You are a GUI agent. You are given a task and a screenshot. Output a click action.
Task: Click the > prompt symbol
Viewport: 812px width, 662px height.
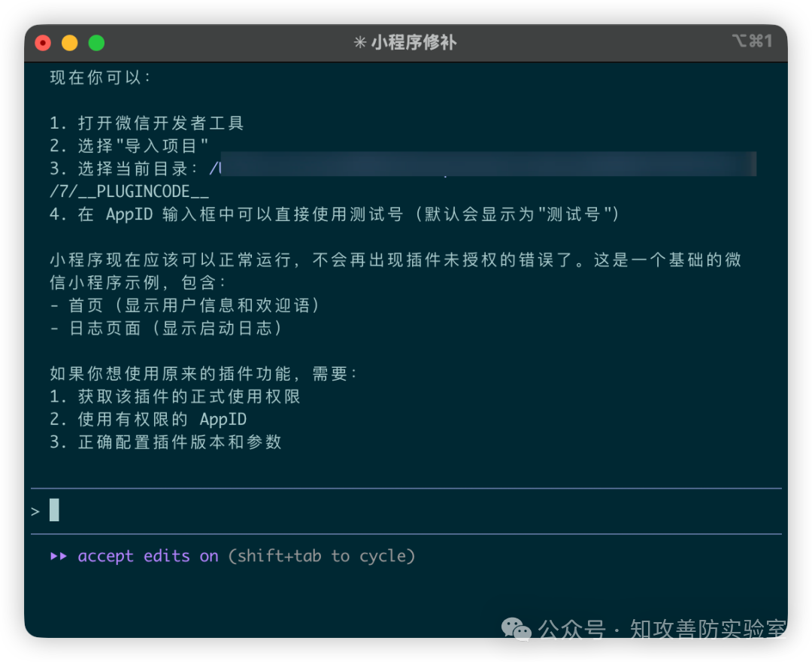(x=35, y=512)
